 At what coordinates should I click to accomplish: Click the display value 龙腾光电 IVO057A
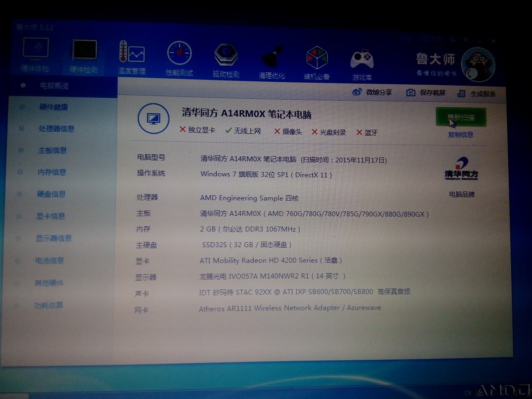pyautogui.click(x=272, y=276)
